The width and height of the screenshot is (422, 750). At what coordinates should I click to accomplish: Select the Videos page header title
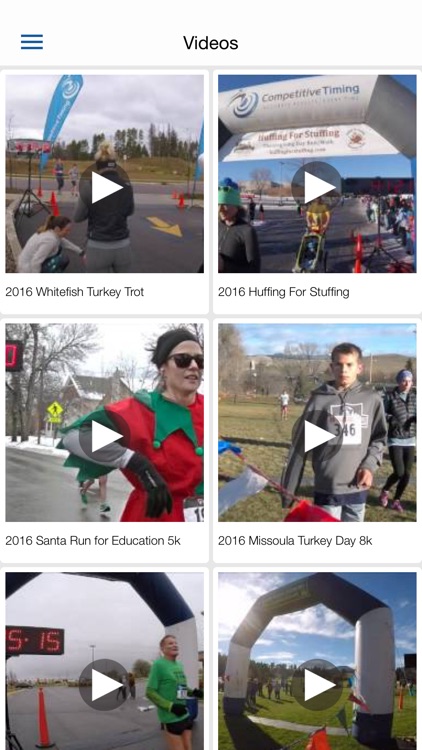click(211, 43)
